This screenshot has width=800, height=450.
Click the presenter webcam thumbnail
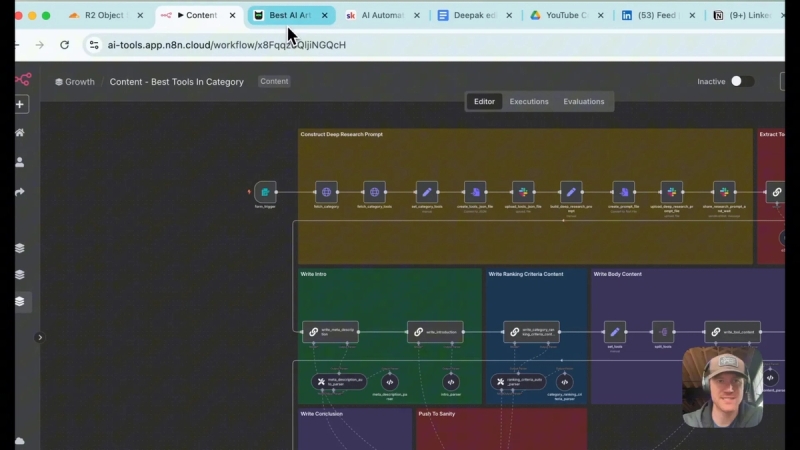[x=722, y=387]
